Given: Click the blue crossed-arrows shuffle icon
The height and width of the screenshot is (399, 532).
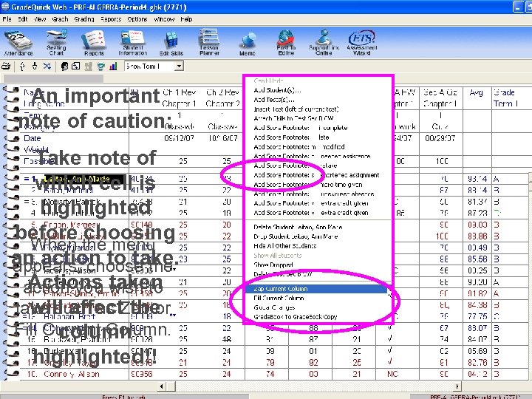Looking at the screenshot, I should (47, 66).
